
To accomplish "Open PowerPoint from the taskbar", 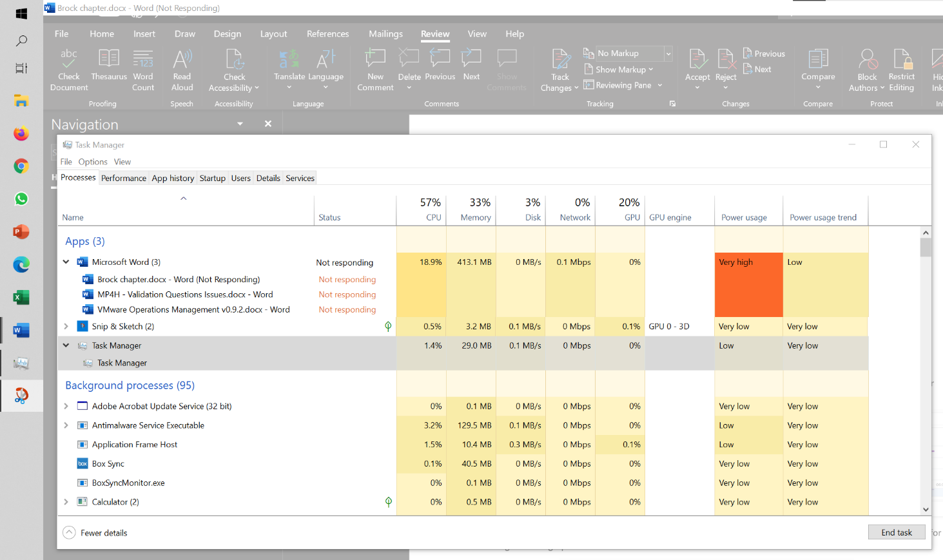I will click(x=21, y=231).
